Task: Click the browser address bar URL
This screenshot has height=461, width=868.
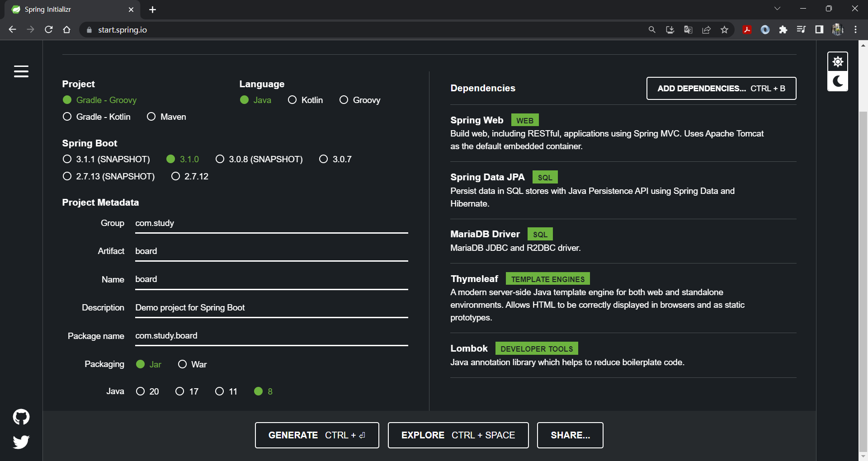Action: pyautogui.click(x=123, y=30)
